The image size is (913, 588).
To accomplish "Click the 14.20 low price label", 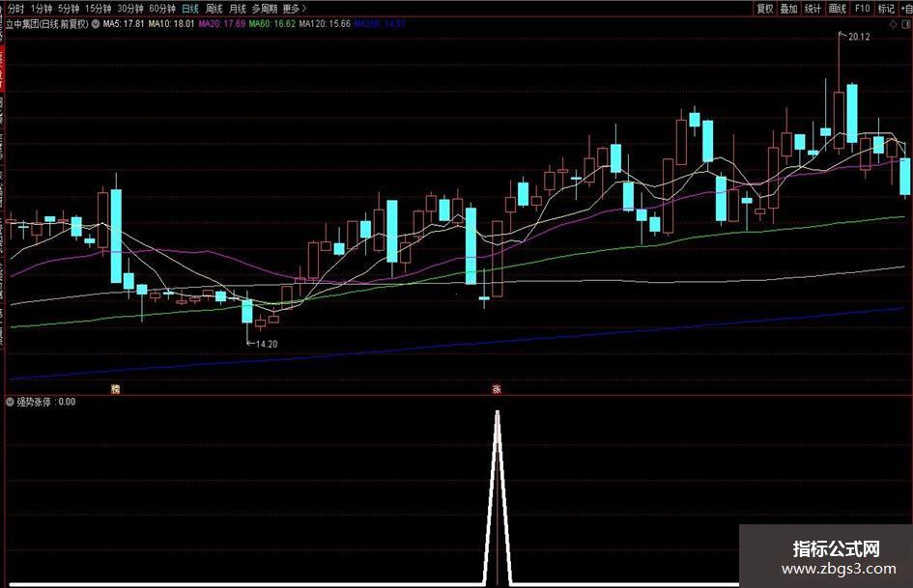I will [267, 344].
